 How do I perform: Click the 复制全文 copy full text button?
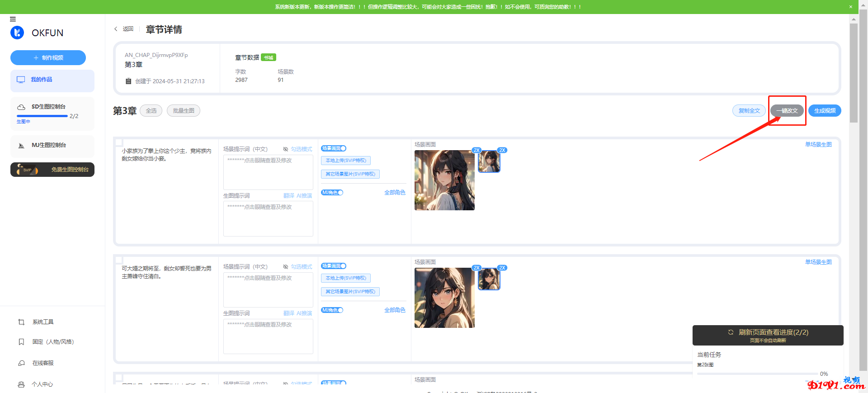click(749, 111)
